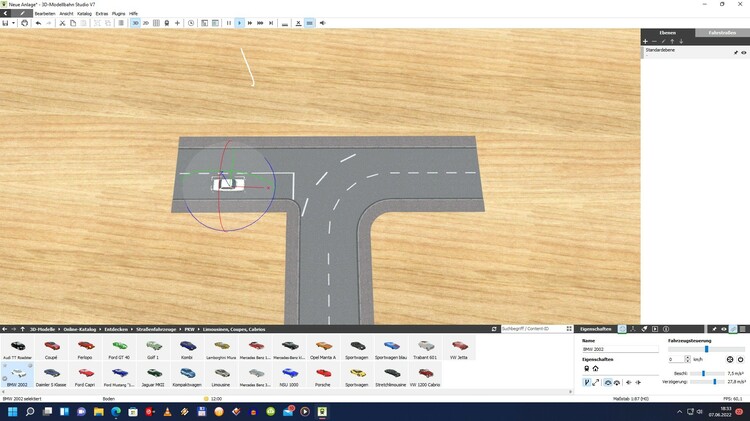Open the Ansicht menu
Image resolution: width=750 pixels, height=421 pixels.
click(x=66, y=13)
